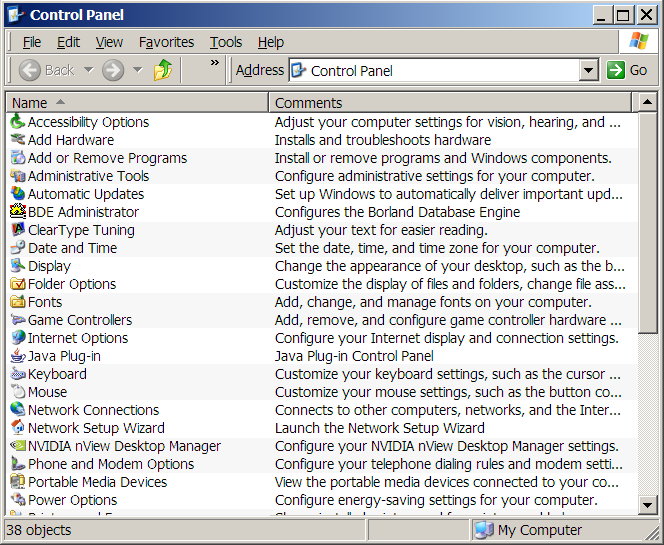Viewport: 664px width, 545px height.
Task: Open the Network Connections icon
Action: (18, 410)
